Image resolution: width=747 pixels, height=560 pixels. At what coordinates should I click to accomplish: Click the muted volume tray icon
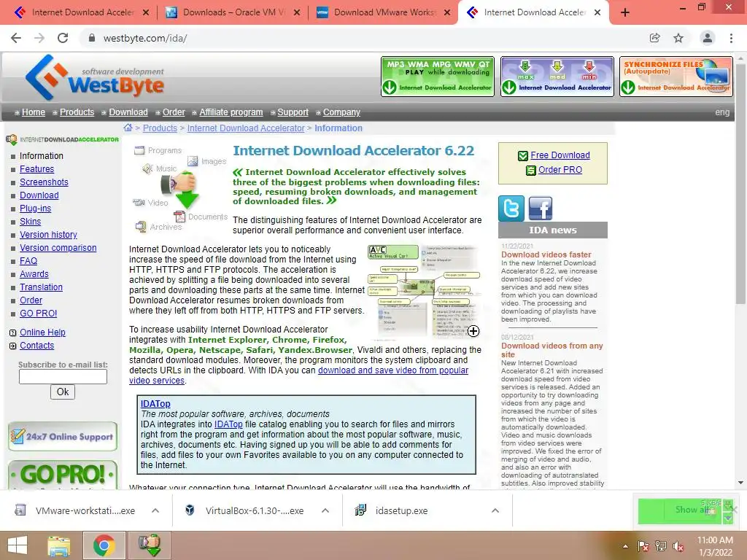click(678, 546)
